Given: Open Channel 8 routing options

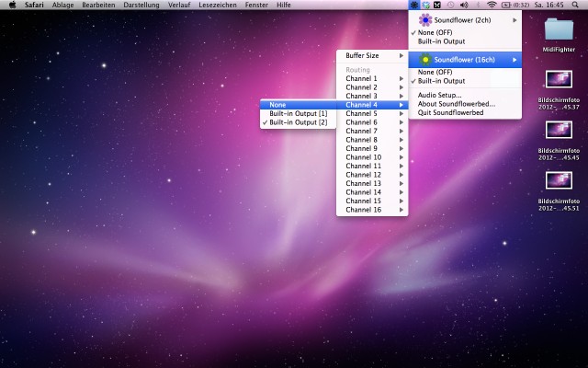Looking at the screenshot, I should pos(372,140).
